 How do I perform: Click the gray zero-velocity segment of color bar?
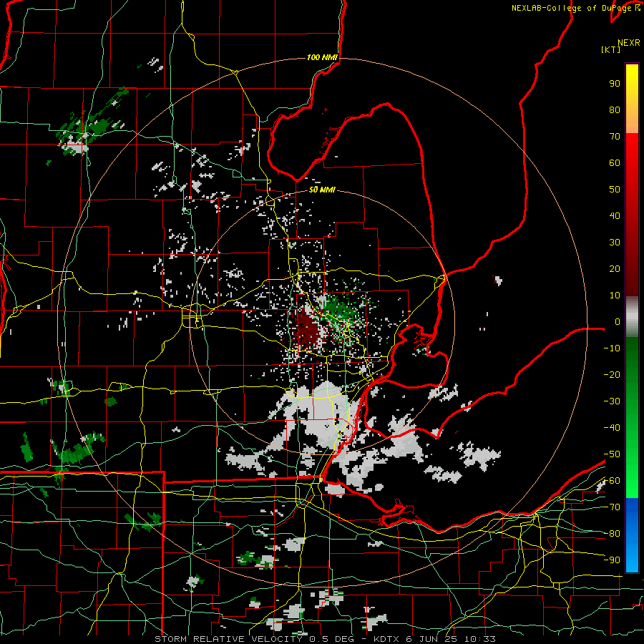pyautogui.click(x=632, y=317)
